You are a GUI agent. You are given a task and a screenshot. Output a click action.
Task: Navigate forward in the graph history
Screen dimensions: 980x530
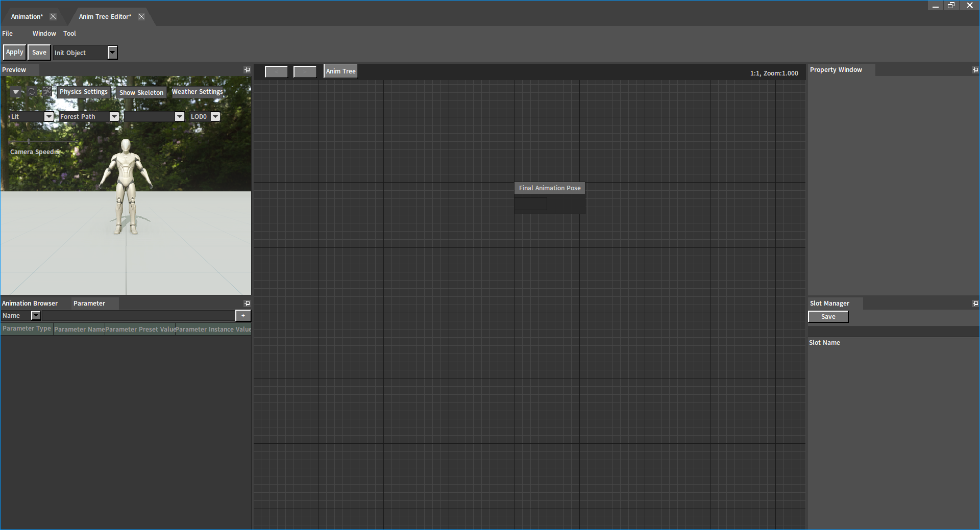[305, 71]
